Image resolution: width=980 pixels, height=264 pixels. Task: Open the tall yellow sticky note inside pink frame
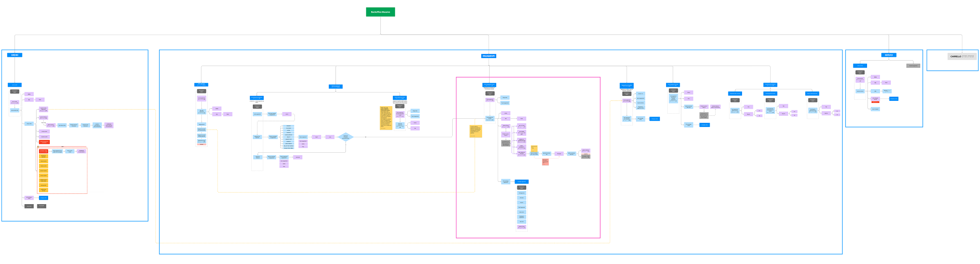[x=475, y=131]
